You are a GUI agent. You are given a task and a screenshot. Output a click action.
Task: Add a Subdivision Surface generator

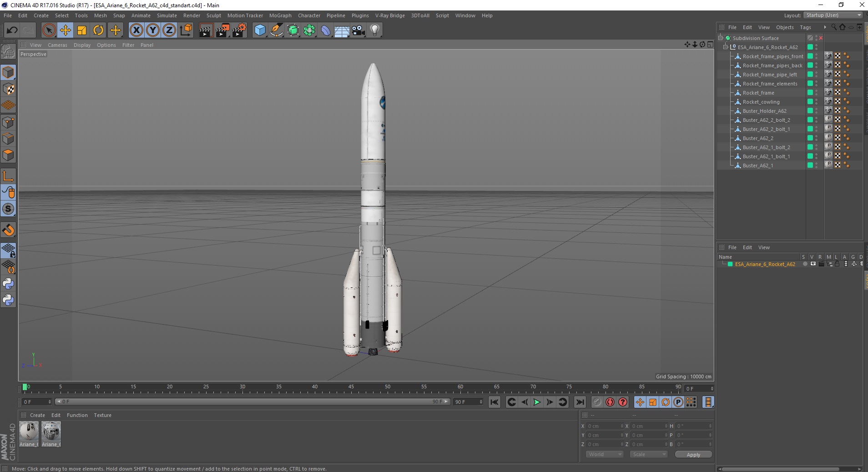tap(293, 30)
